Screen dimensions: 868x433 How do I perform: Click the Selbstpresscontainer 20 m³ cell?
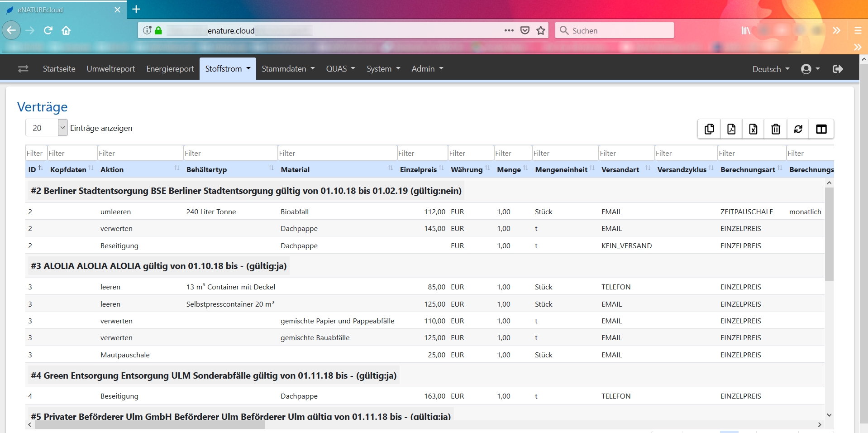230,304
